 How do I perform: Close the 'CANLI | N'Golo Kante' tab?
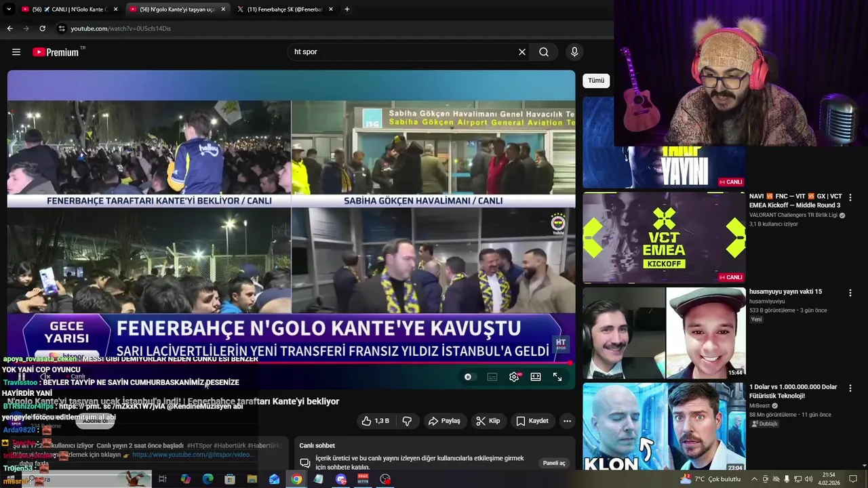(115, 9)
